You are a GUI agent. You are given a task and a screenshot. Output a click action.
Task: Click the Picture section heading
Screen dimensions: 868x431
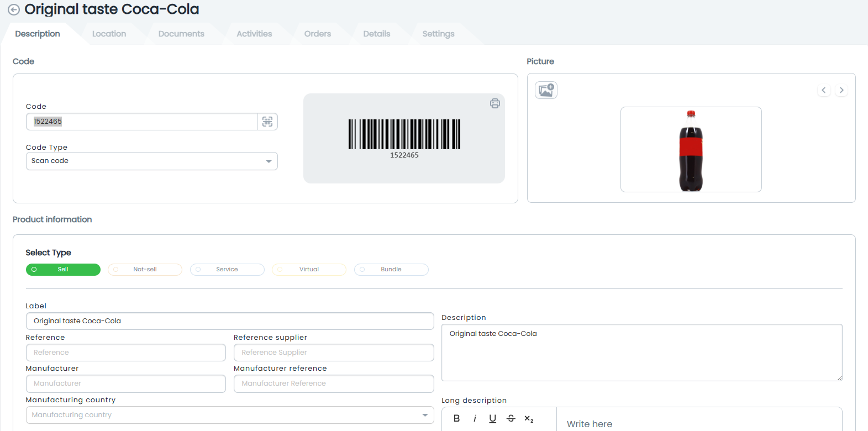pos(540,61)
